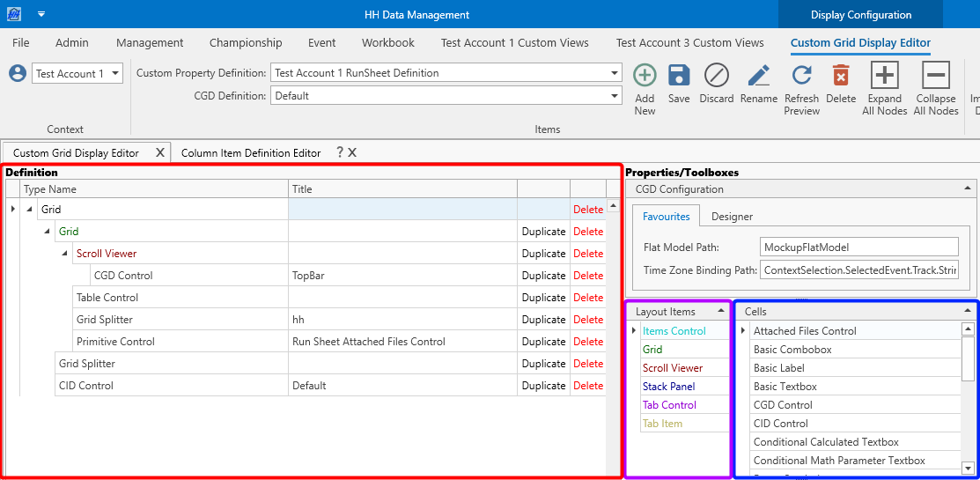Viewport: 980px width, 480px height.
Task: Select Scroll Viewer in Layout Items list
Action: pyautogui.click(x=684, y=367)
